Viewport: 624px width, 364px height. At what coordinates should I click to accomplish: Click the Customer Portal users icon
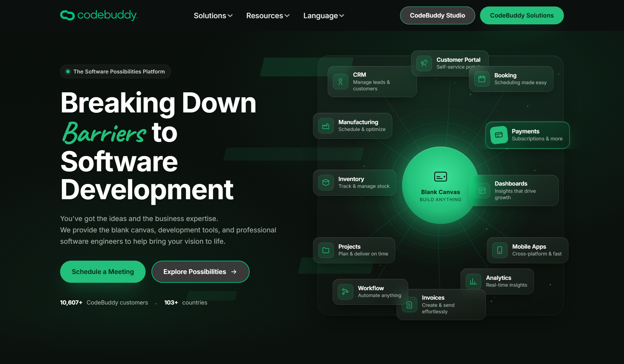click(424, 63)
